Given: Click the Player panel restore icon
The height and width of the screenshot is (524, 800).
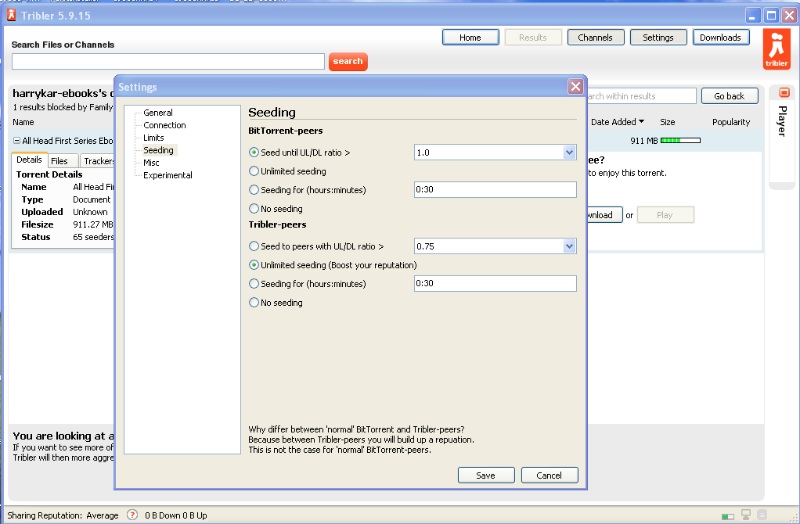Looking at the screenshot, I should tap(784, 93).
